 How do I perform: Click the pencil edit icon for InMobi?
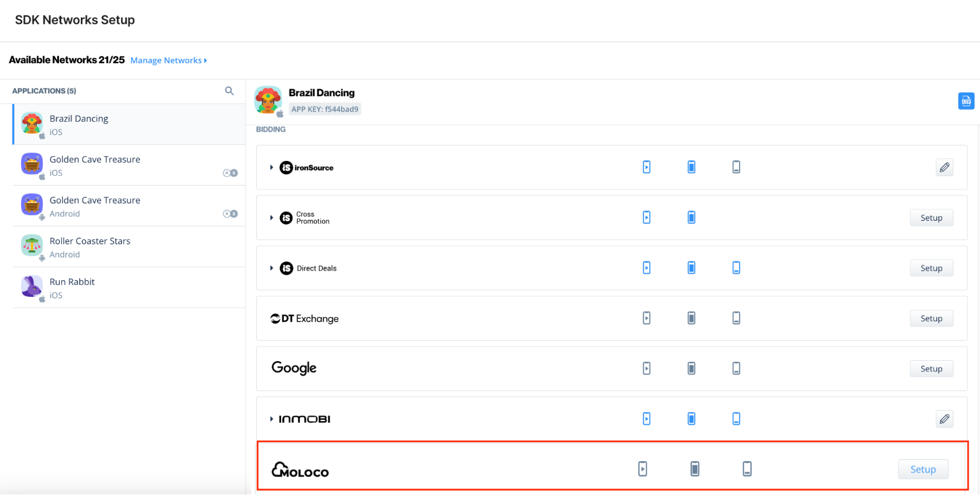point(944,419)
